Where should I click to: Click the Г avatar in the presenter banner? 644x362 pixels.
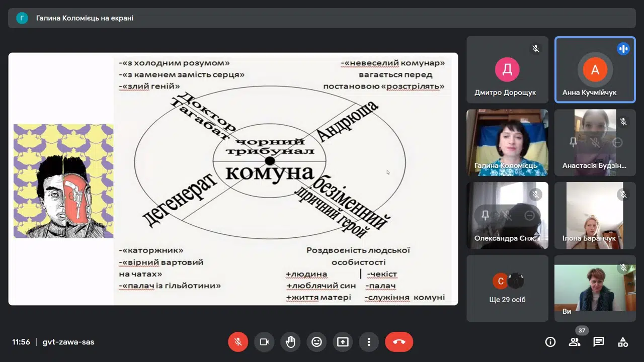(22, 18)
